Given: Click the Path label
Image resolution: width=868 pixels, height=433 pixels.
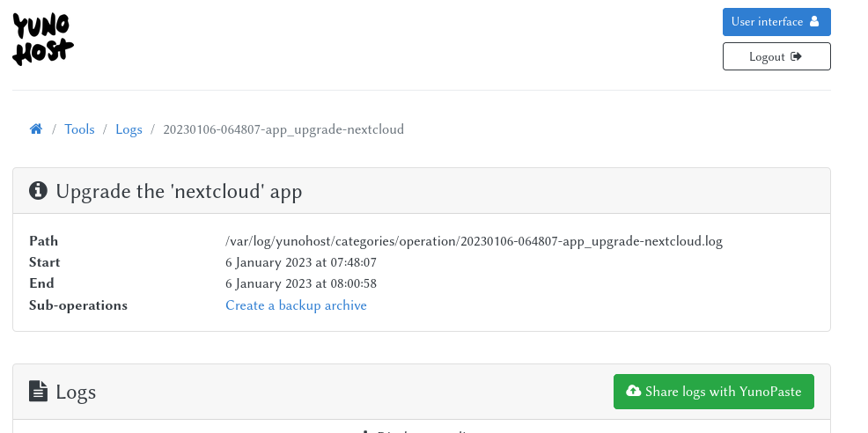Looking at the screenshot, I should [43, 241].
